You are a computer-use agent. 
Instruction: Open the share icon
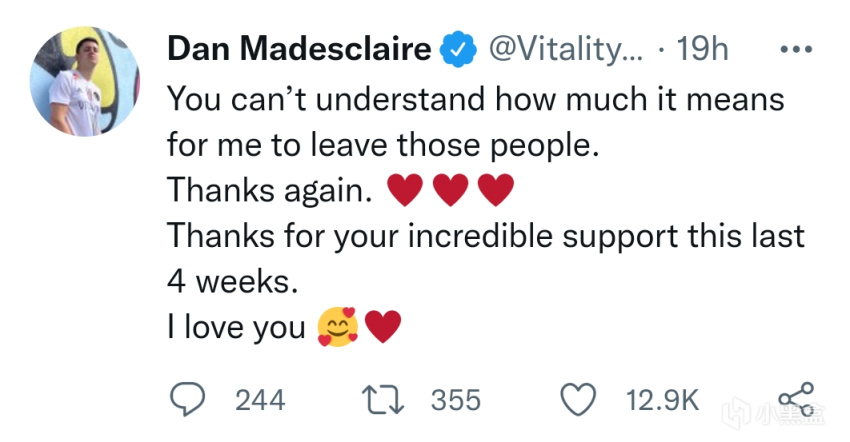pyautogui.click(x=796, y=399)
